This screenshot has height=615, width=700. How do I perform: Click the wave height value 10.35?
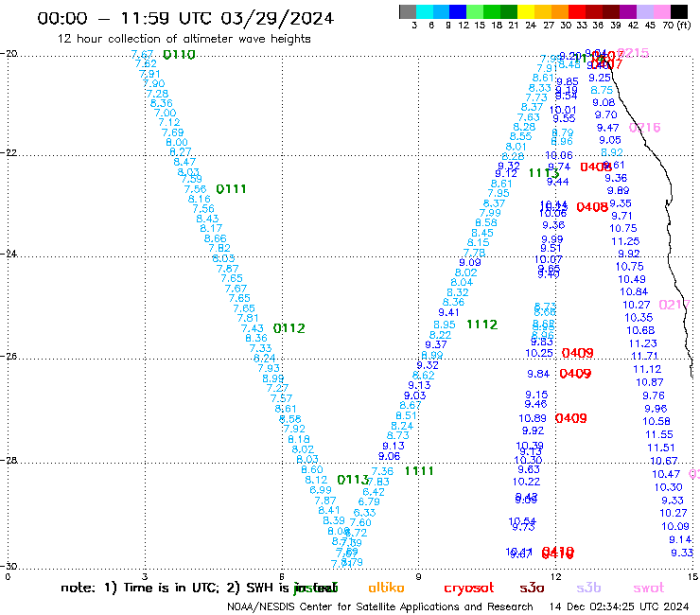(639, 318)
